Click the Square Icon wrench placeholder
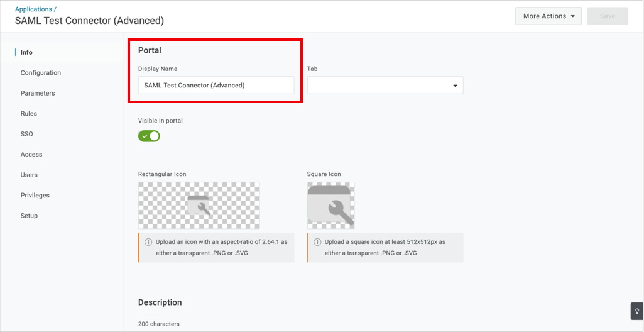The image size is (644, 332). click(331, 206)
